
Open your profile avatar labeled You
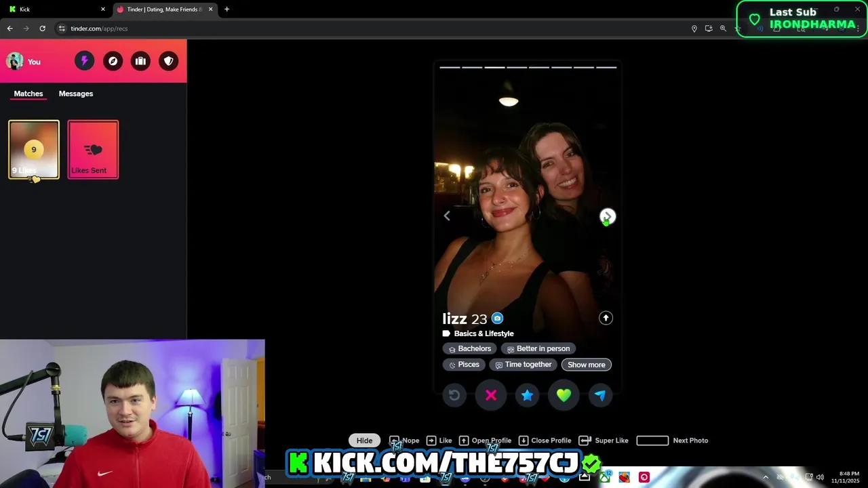point(24,61)
